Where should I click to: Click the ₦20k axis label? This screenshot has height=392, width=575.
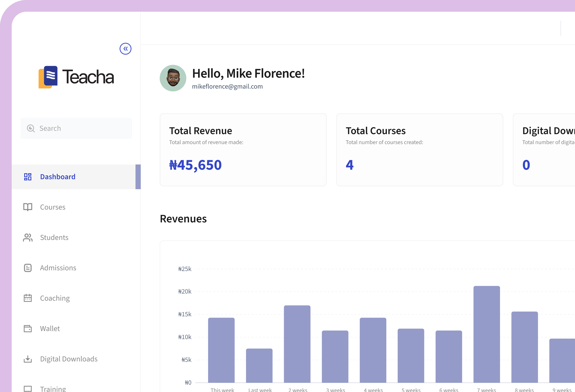point(185,292)
